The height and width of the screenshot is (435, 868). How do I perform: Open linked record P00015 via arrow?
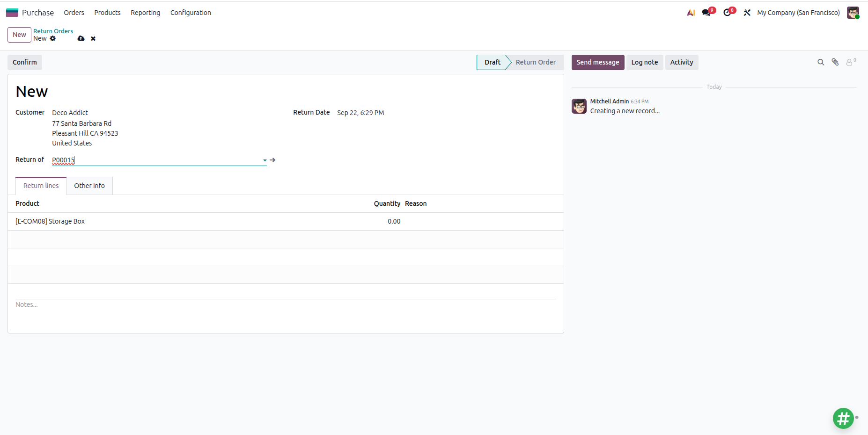point(272,160)
